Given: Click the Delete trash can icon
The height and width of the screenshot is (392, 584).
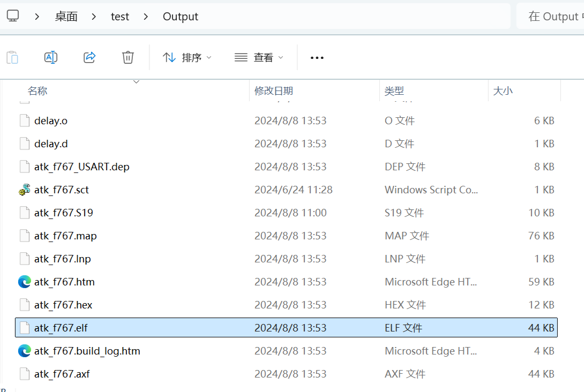Looking at the screenshot, I should pyautogui.click(x=128, y=57).
